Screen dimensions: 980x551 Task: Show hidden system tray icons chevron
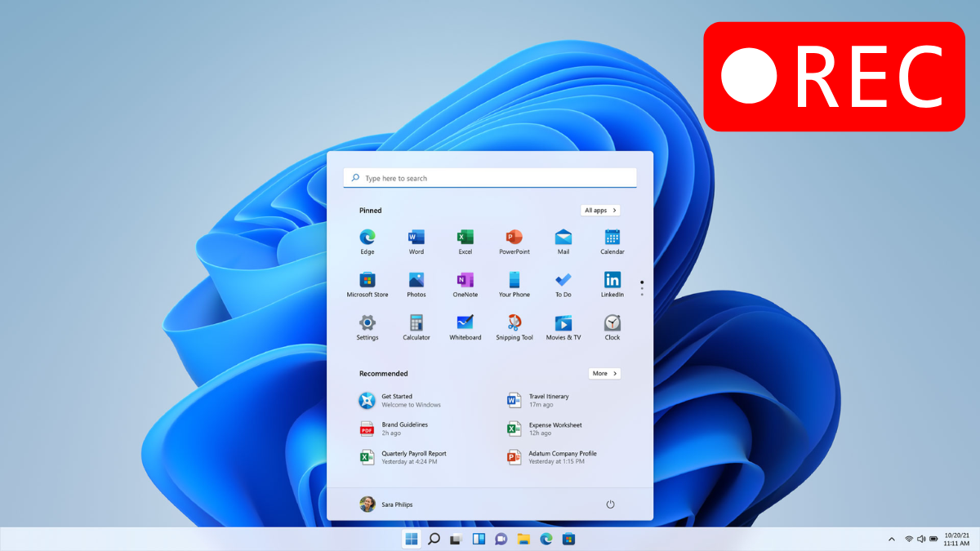891,540
